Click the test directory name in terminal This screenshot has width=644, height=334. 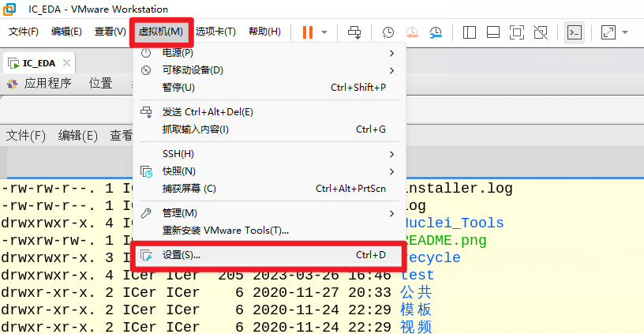[x=417, y=276]
